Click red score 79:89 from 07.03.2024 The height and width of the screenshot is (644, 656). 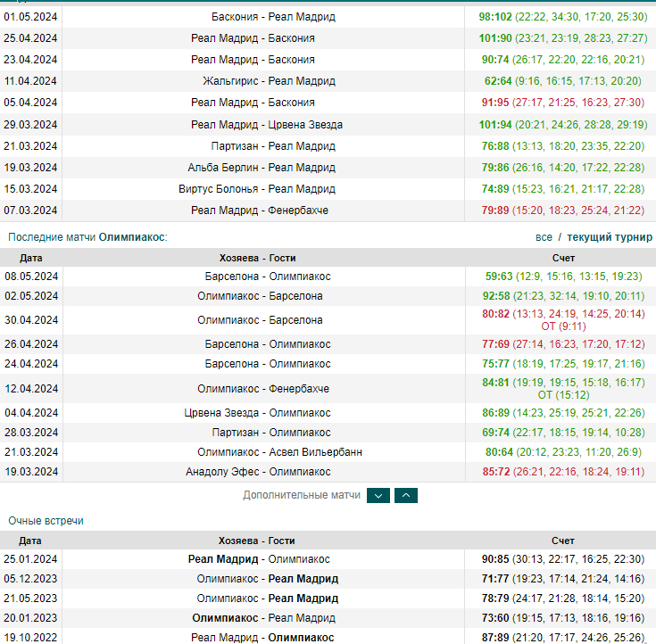click(x=495, y=210)
